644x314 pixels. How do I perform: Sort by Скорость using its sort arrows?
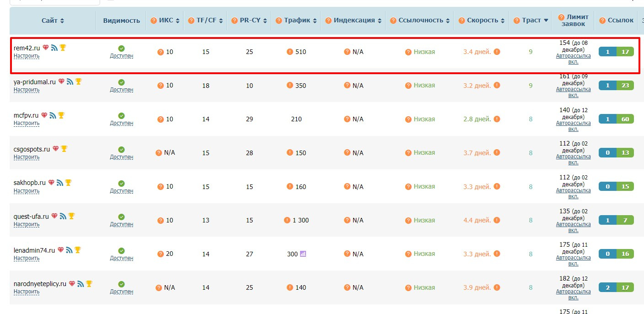point(503,21)
